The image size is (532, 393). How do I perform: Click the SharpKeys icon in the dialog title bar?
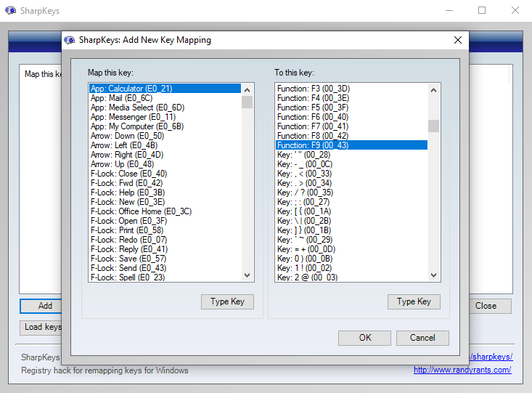click(x=70, y=40)
